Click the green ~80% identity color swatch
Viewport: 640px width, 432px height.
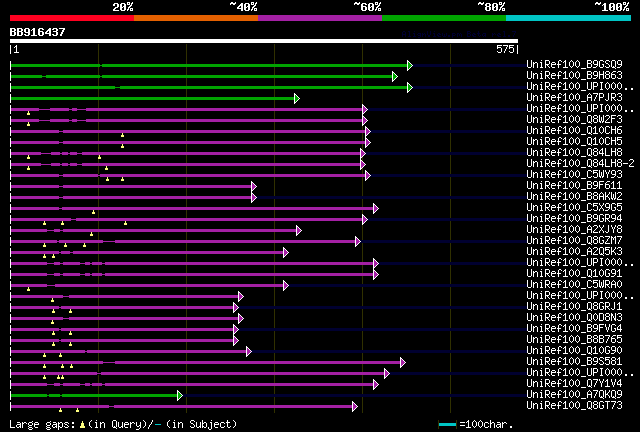[444, 18]
